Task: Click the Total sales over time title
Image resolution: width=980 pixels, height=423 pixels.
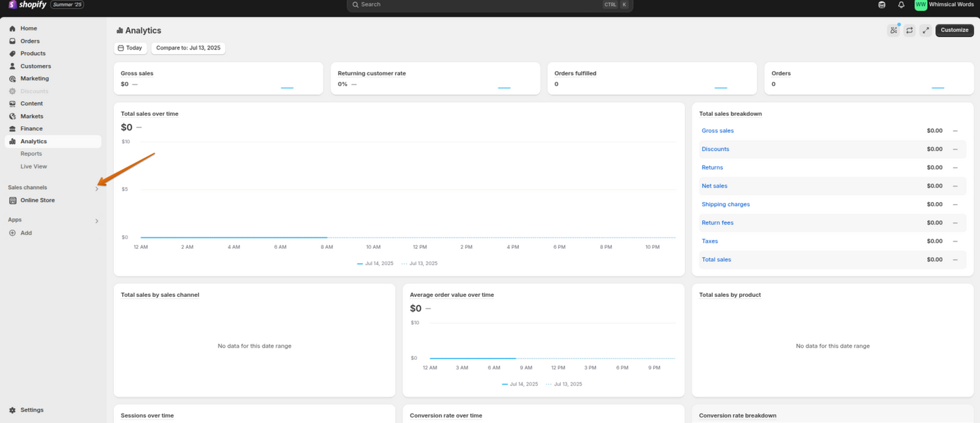Action: click(x=150, y=114)
